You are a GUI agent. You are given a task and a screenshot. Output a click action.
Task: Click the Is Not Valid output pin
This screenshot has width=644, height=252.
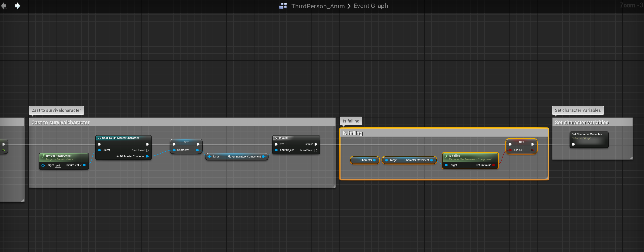[x=316, y=150]
